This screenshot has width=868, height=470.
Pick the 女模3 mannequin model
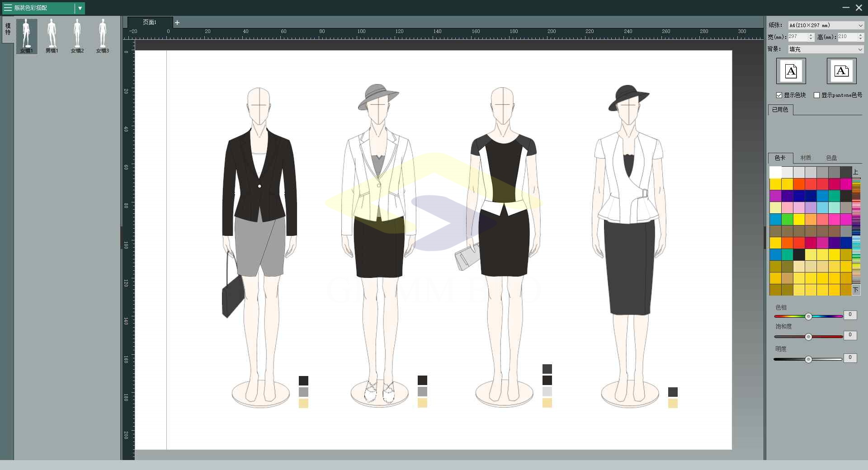pyautogui.click(x=103, y=36)
